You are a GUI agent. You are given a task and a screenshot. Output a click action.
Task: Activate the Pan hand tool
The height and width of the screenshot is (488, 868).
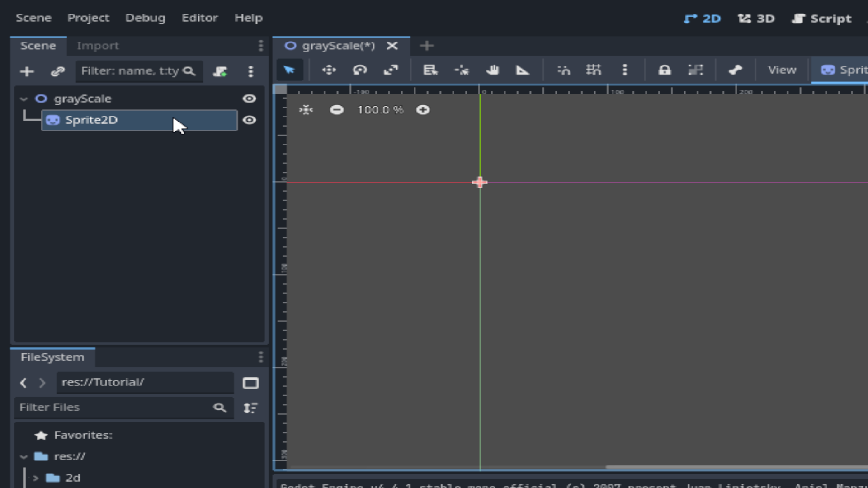point(492,70)
